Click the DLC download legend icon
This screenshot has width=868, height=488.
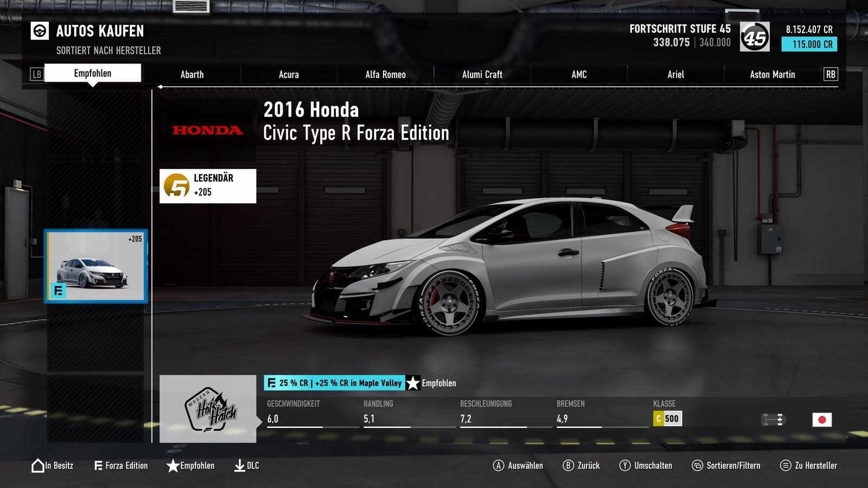pyautogui.click(x=239, y=465)
